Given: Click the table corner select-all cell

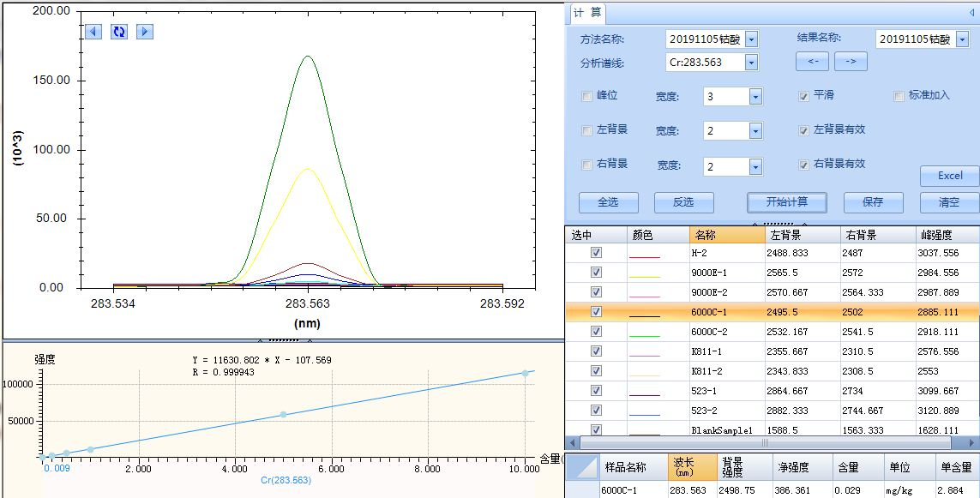Looking at the screenshot, I should [x=583, y=467].
